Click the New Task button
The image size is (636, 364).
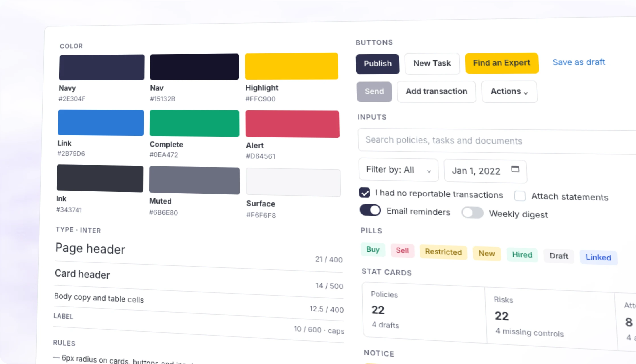pyautogui.click(x=432, y=63)
